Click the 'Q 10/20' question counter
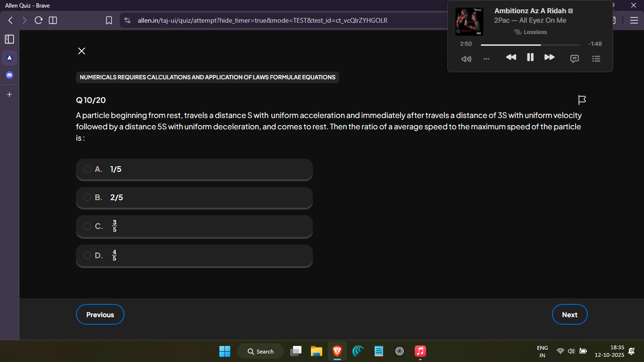 (x=91, y=100)
